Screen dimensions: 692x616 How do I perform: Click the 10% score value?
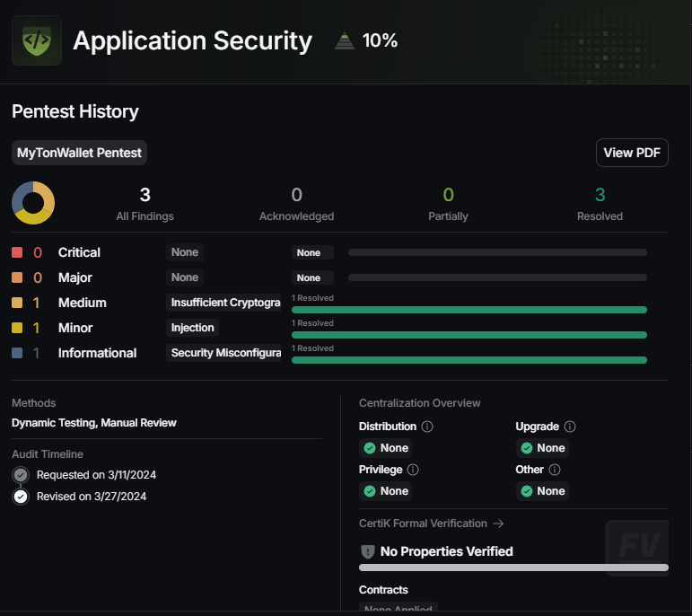point(380,40)
